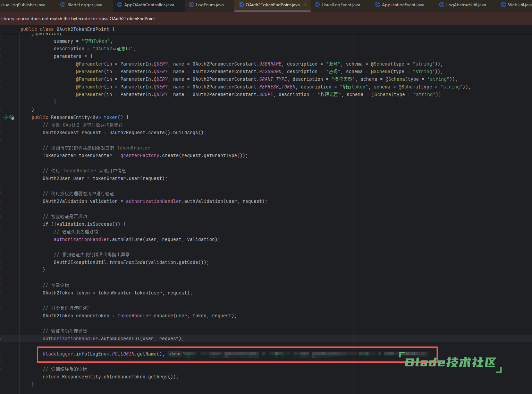Image resolution: width=532 pixels, height=394 pixels.
Task: Click the class icon on UsualLogEvent.java tab
Action: click(x=317, y=5)
